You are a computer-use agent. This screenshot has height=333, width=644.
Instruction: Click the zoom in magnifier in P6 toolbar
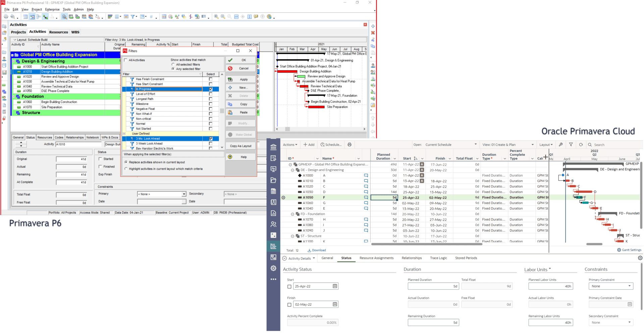click(216, 17)
